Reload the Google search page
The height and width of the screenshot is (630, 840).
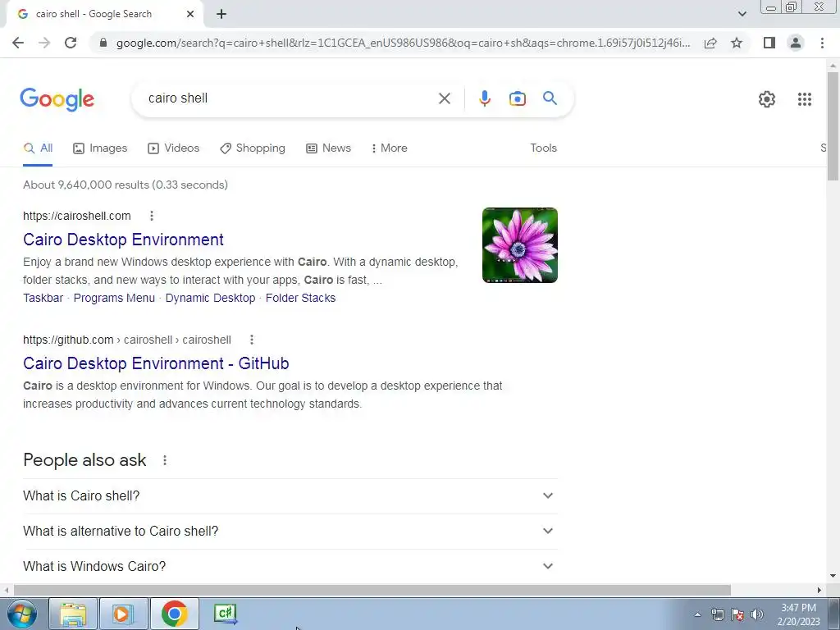pos(71,43)
